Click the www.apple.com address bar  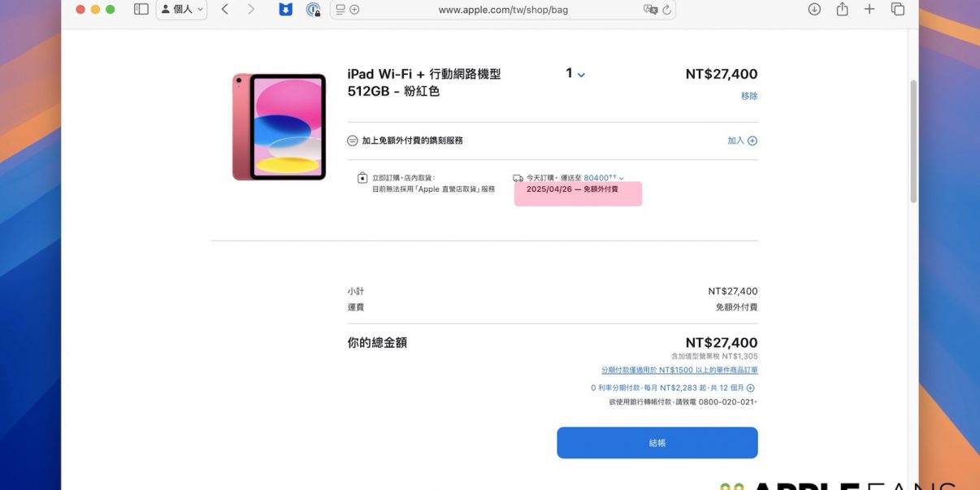point(503,10)
